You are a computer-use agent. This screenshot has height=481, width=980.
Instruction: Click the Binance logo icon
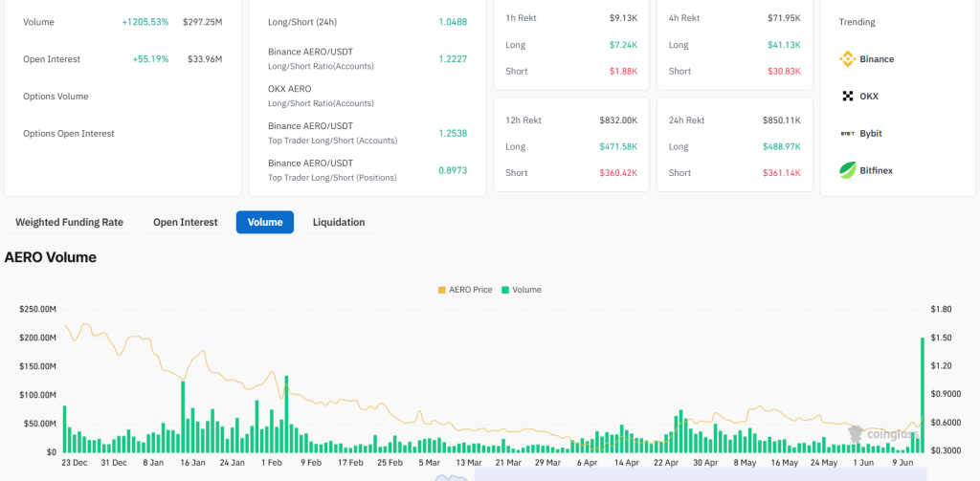point(847,59)
